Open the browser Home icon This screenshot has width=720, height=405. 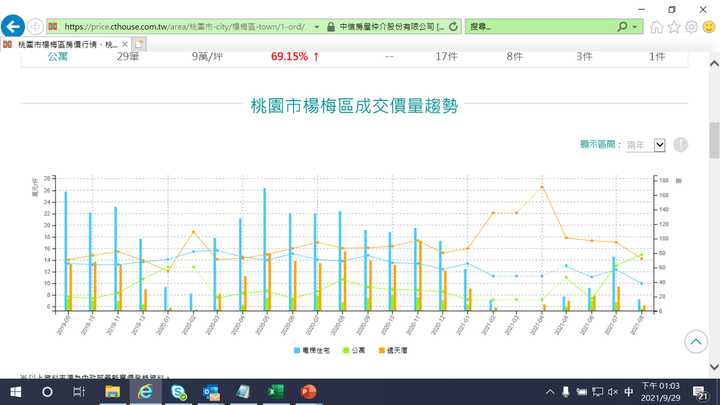coord(657,27)
